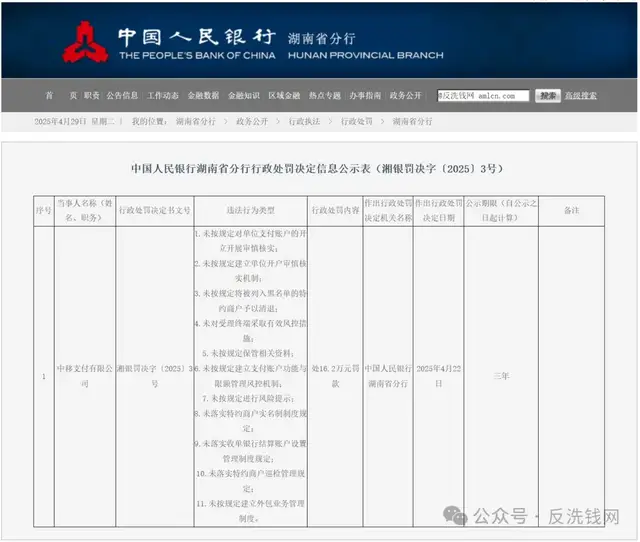The image size is (640, 542).
Task: Click the 中国人民银行湖南省分行 authority cell
Action: [388, 376]
